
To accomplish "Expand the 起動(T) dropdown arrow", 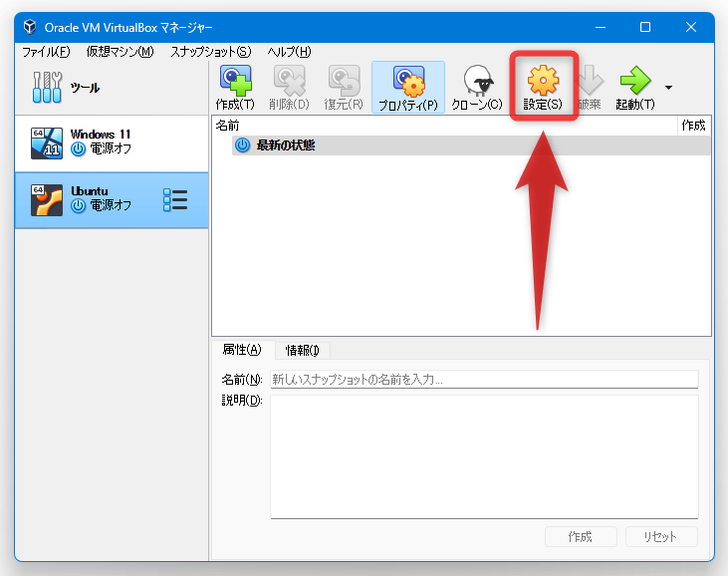I will coord(668,88).
